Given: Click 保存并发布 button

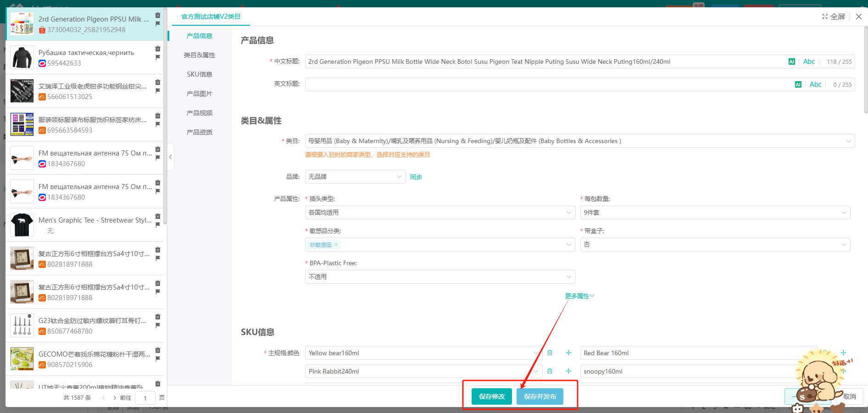Looking at the screenshot, I should coord(540,396).
